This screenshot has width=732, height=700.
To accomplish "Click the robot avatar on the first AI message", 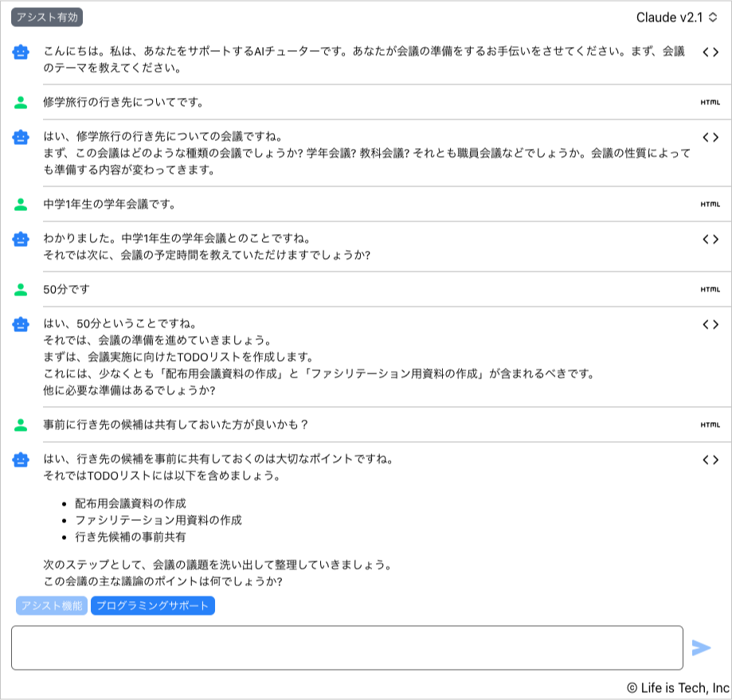I will 22,53.
